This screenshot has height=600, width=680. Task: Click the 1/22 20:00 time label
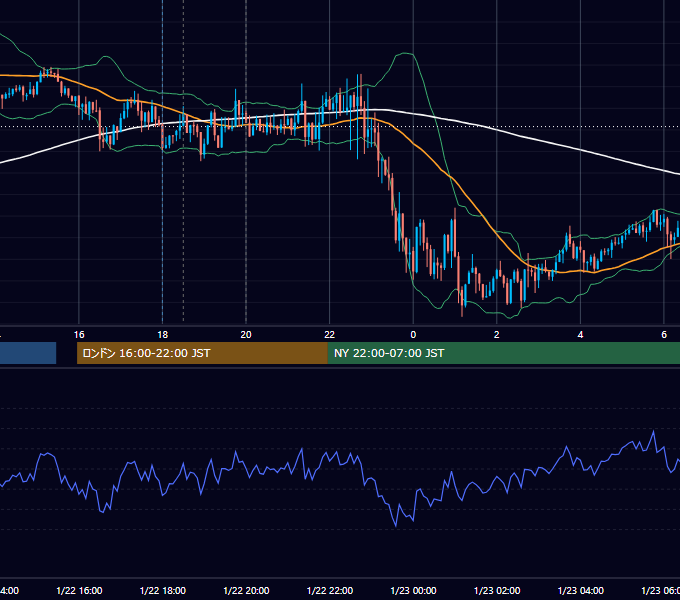tap(246, 590)
